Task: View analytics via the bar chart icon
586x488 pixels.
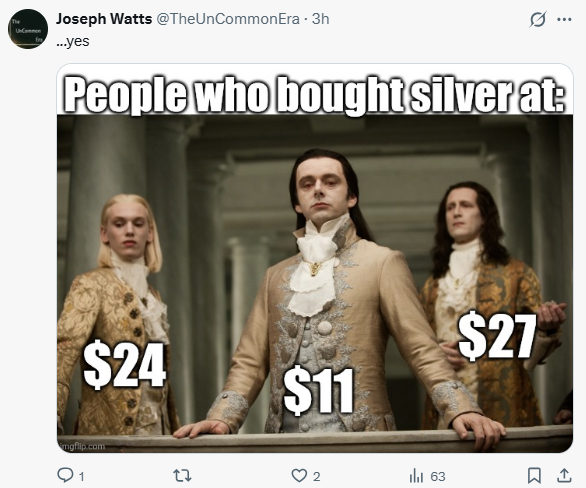Action: (x=416, y=476)
